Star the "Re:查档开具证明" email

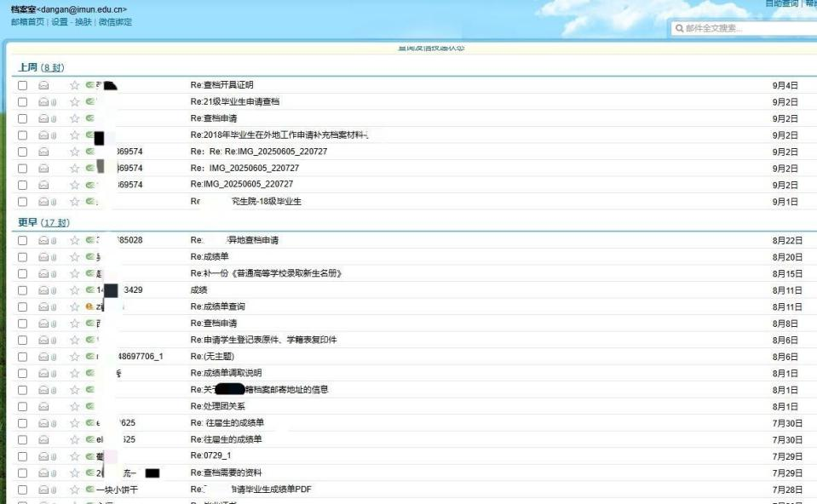74,85
